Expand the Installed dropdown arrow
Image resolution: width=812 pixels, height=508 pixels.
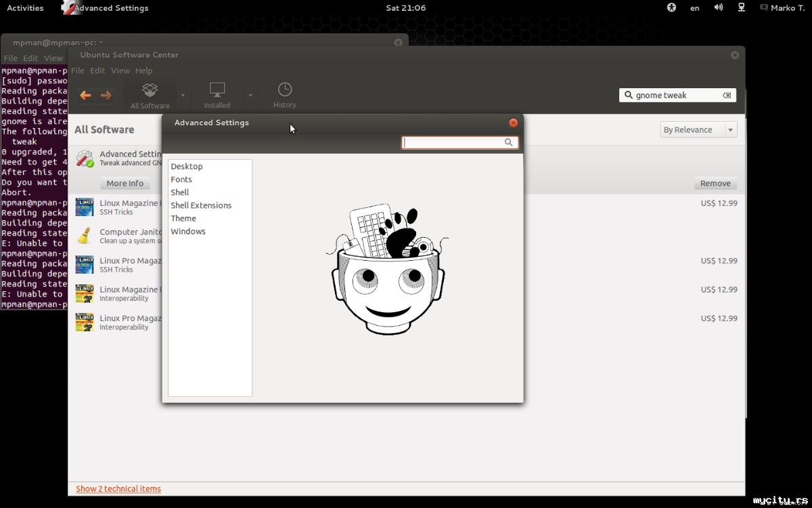click(x=250, y=96)
